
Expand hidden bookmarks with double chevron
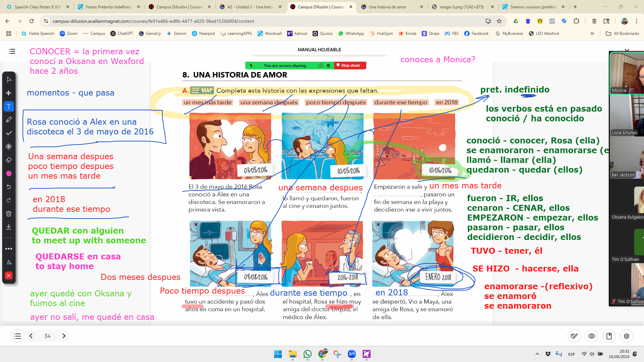click(x=592, y=34)
